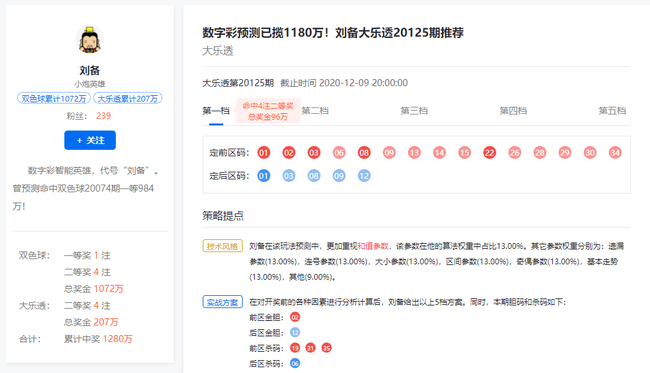The image size is (650, 373).
Task: Click the 一等奖 1 注 row
Action: pyautogui.click(x=87, y=256)
